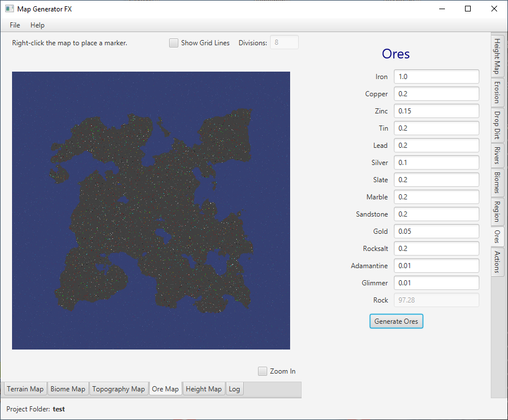Enable the Show Grid Lines checkbox
Viewport: 508px width, 420px height.
click(x=174, y=43)
